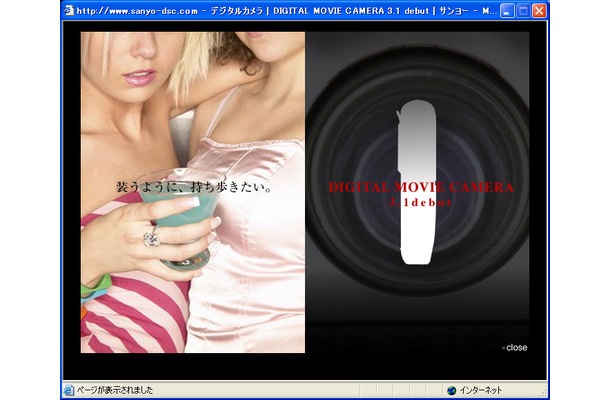Image resolution: width=610 pixels, height=400 pixels.
Task: Click the 'close' link in the popup
Action: (515, 347)
